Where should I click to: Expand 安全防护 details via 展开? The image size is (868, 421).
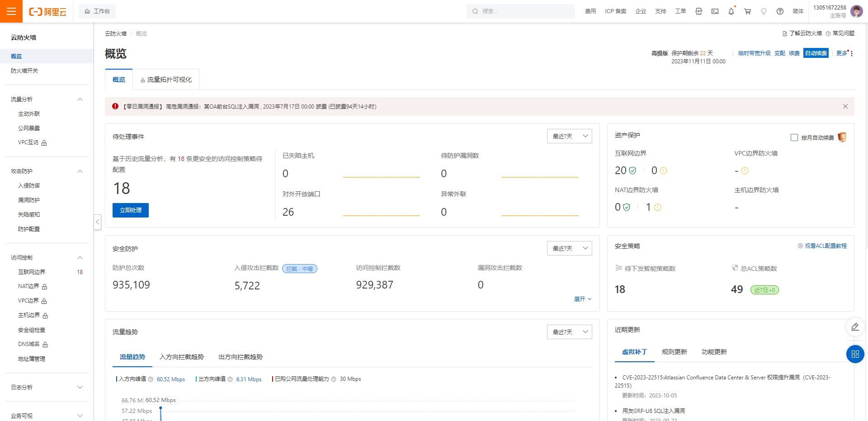pos(582,299)
